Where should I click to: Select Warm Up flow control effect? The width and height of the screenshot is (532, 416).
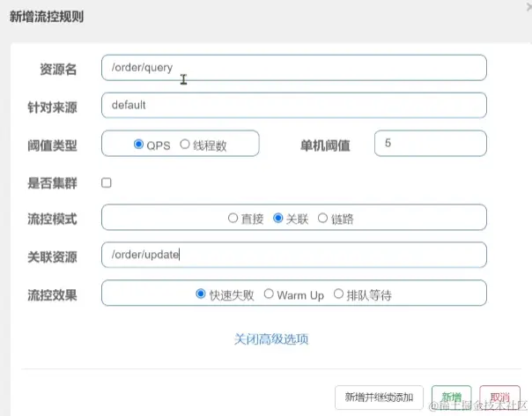[x=269, y=293]
